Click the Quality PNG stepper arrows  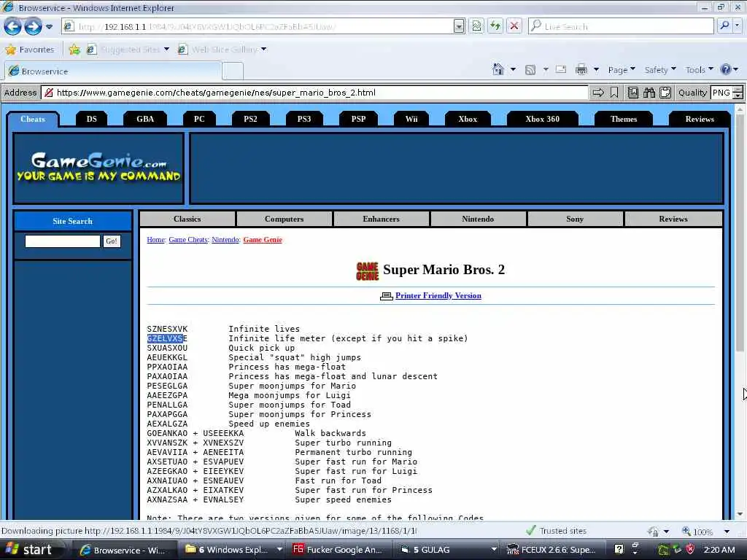[x=738, y=93]
